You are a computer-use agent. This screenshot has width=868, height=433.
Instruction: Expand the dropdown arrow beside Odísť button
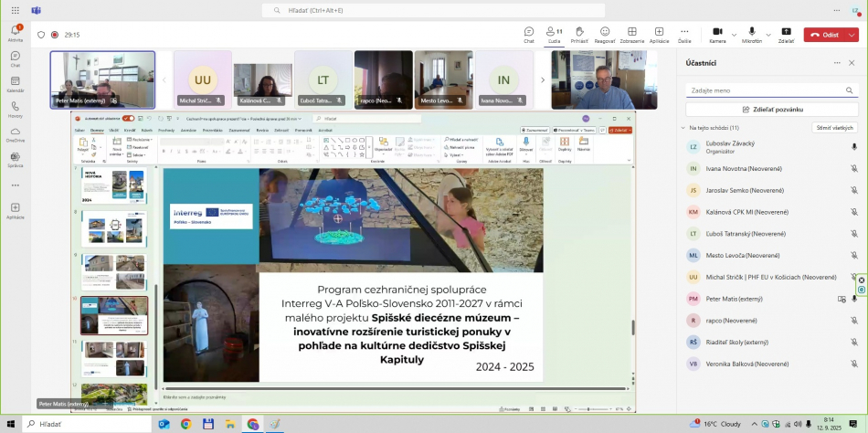tap(852, 35)
